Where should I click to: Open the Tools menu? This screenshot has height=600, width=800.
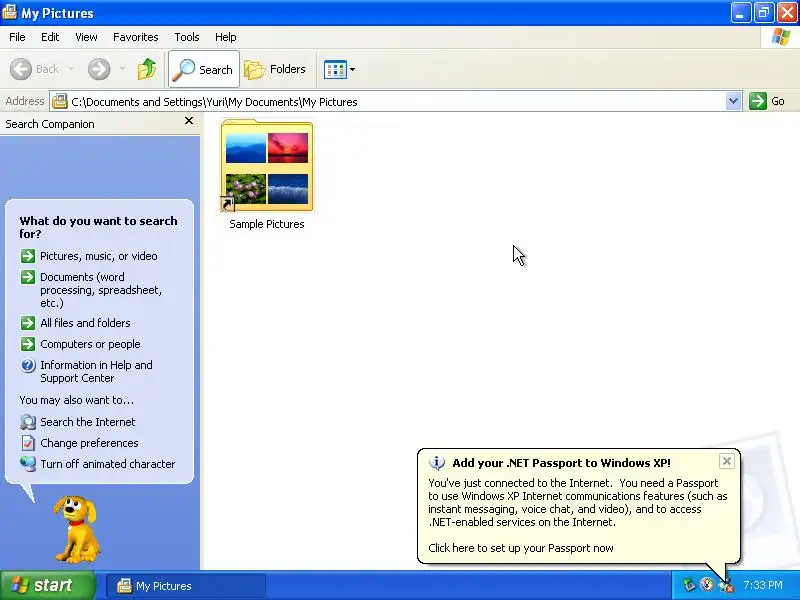(x=187, y=37)
